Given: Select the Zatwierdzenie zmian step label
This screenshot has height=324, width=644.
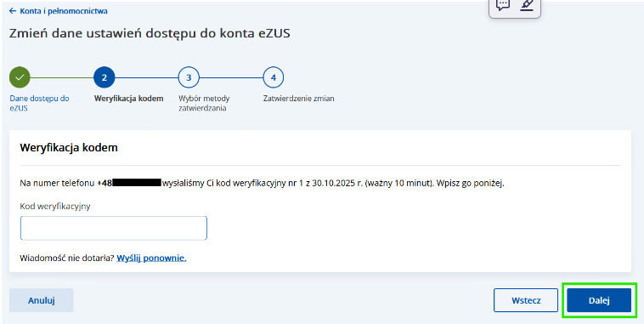Looking at the screenshot, I should (298, 99).
